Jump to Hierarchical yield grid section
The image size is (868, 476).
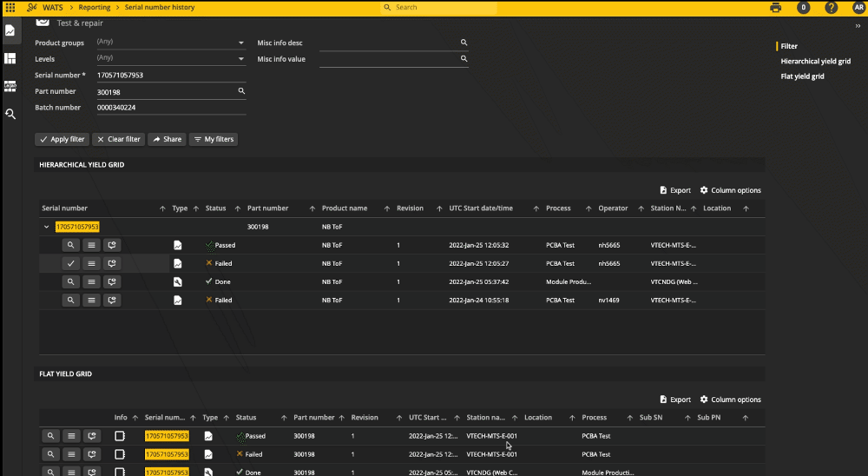pos(815,62)
